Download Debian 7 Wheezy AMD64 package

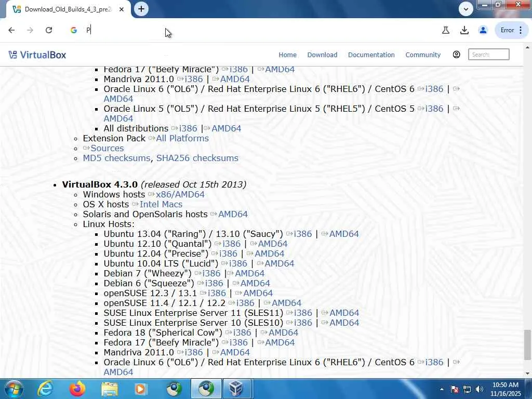(249, 273)
